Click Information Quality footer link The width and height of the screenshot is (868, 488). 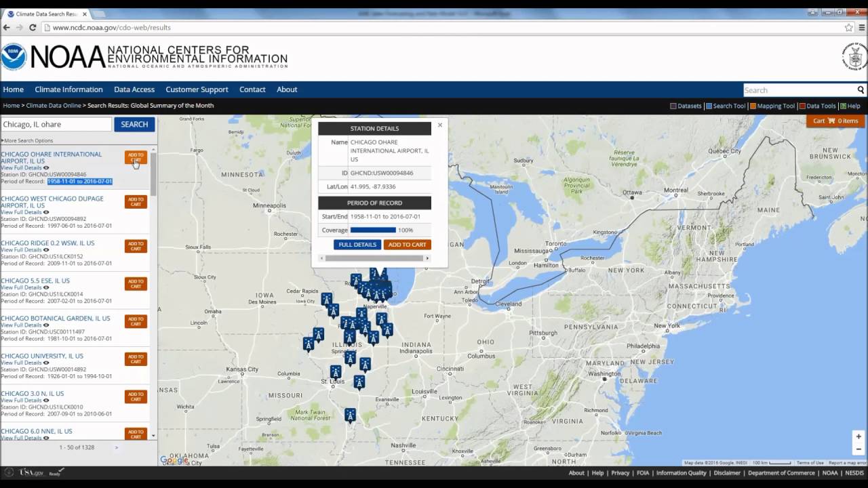coord(682,473)
